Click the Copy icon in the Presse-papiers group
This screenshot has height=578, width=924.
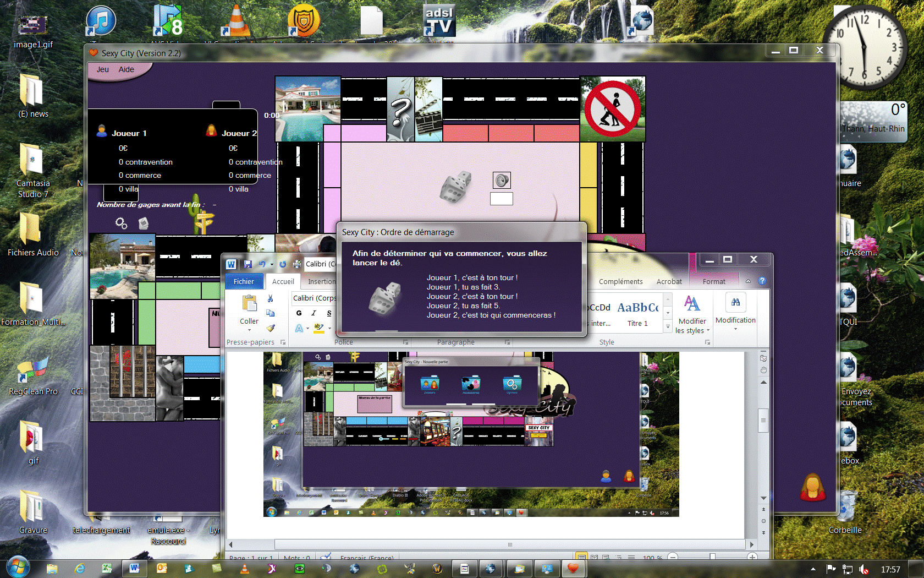270,313
